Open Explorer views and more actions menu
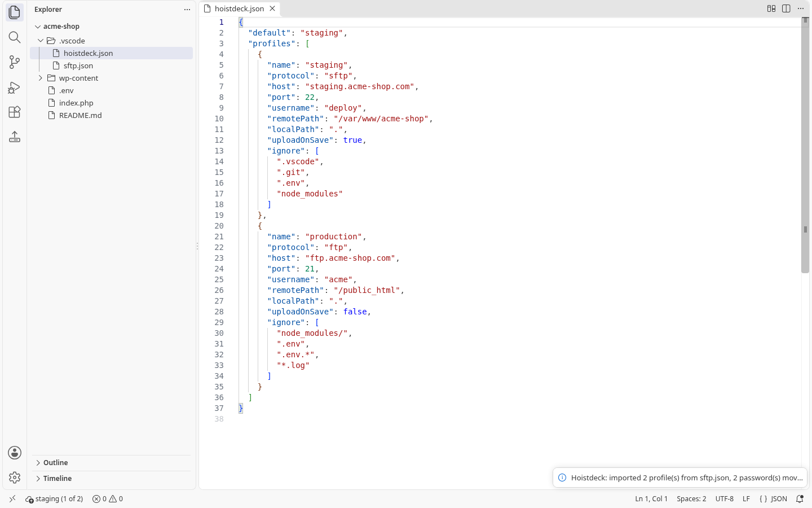 click(x=187, y=10)
